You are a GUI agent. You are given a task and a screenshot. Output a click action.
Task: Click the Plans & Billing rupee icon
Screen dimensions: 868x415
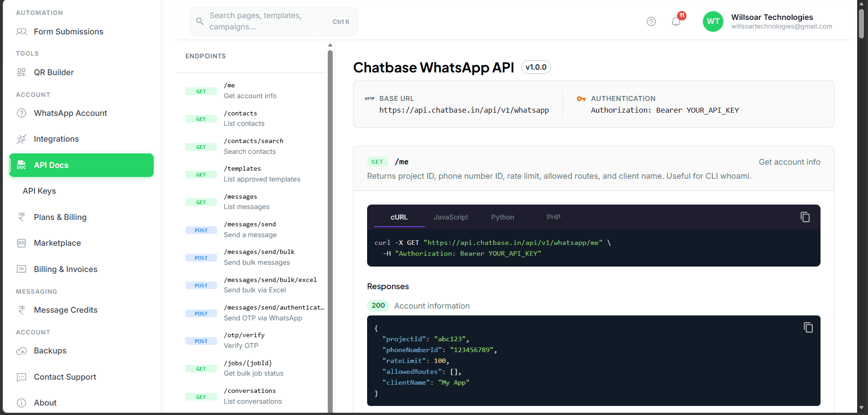[x=21, y=217]
